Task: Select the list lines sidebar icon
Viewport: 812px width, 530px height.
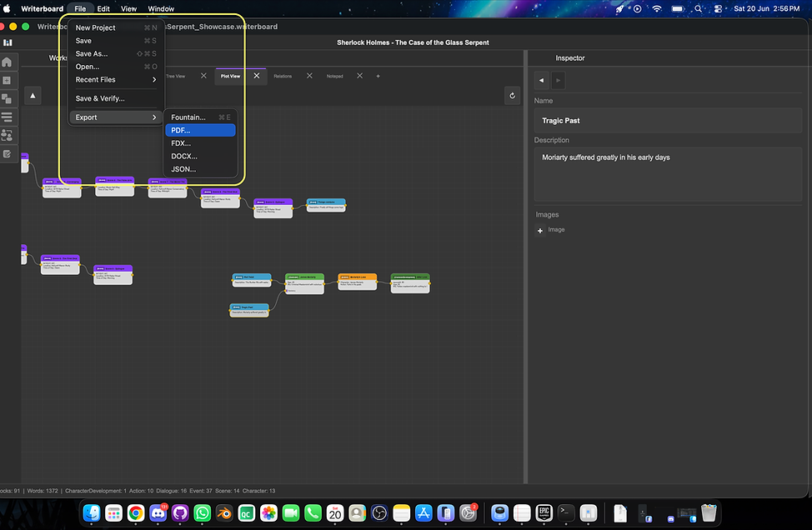Action: pyautogui.click(x=8, y=117)
